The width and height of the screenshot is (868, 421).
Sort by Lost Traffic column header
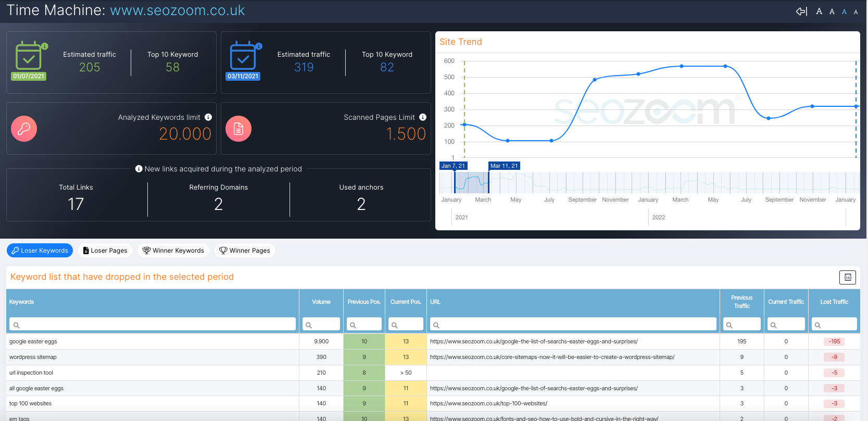[834, 302]
